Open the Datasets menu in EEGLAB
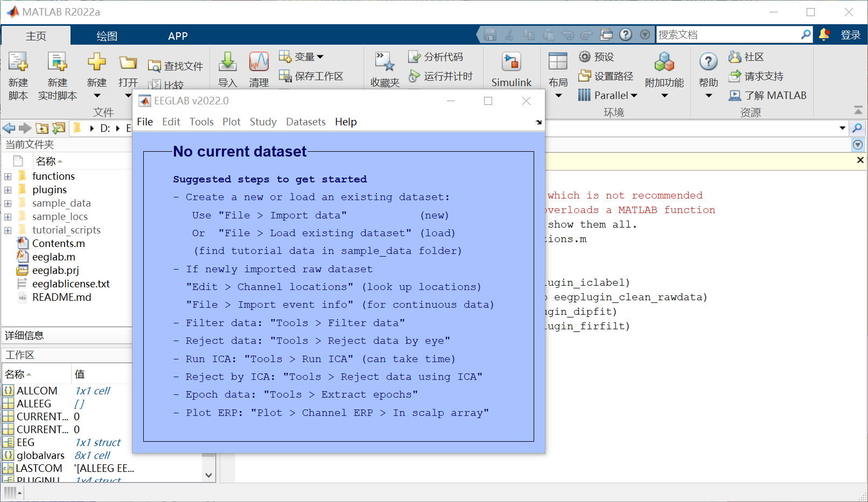This screenshot has height=502, width=868. (306, 122)
